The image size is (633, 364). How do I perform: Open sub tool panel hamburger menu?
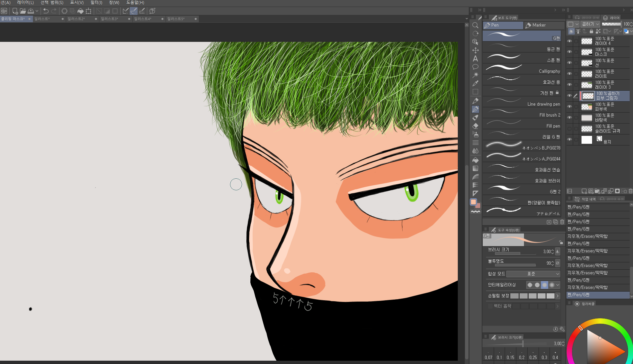click(485, 17)
